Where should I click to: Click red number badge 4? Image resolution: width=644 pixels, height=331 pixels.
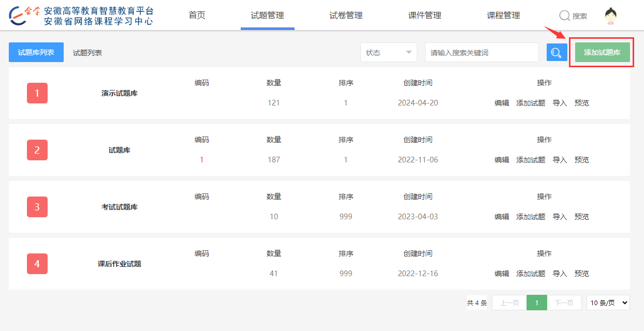[37, 264]
